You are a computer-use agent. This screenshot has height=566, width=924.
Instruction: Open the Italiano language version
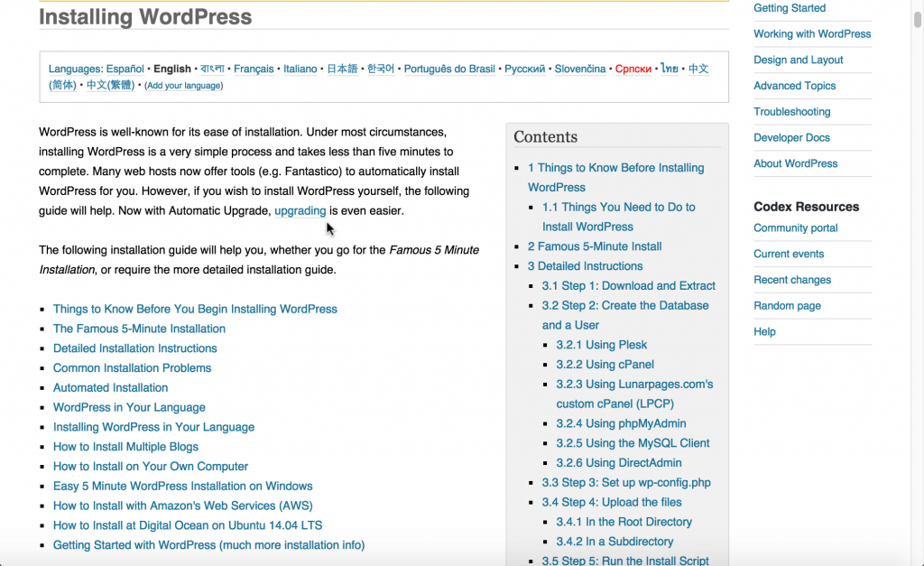click(x=300, y=69)
